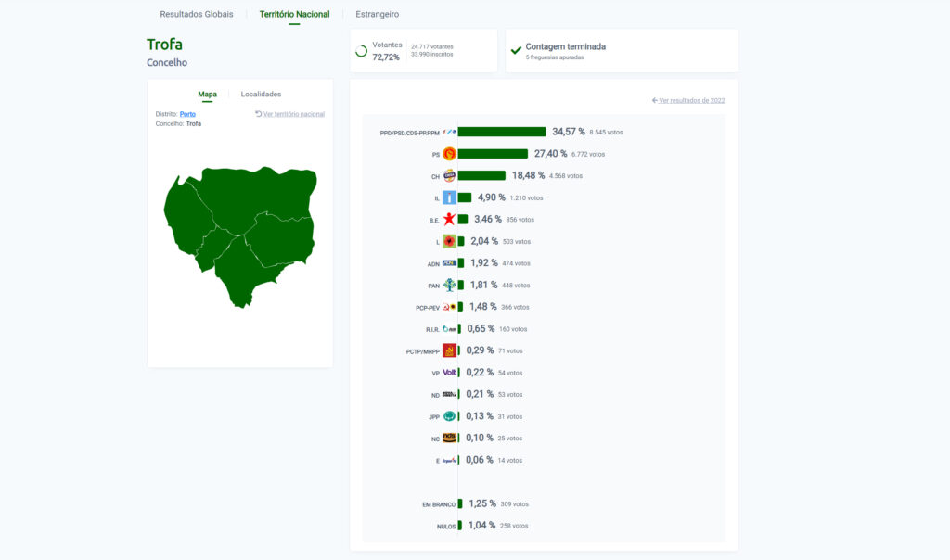The height and width of the screenshot is (560, 950).
Task: Open the Resultados Globais tab
Action: 197,14
